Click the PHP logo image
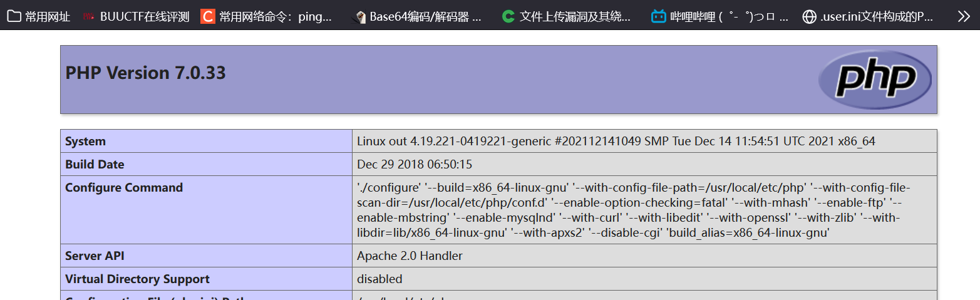 tap(875, 80)
